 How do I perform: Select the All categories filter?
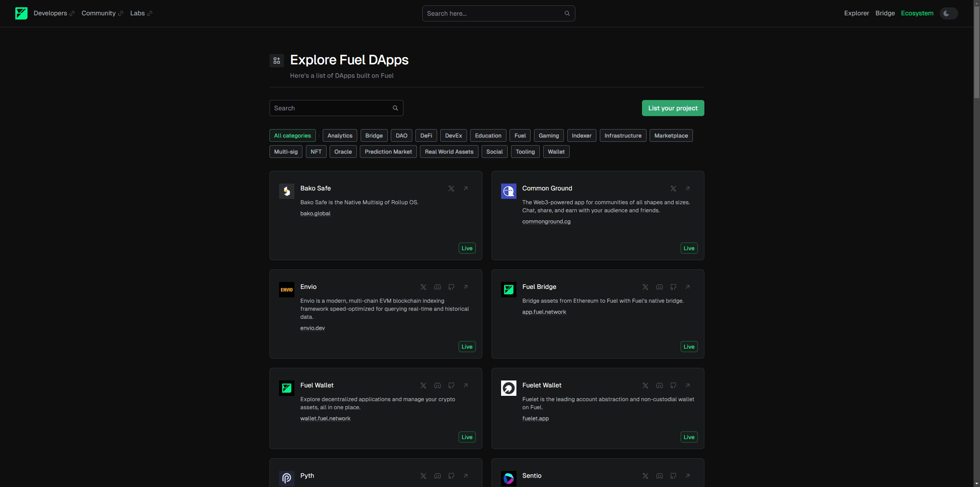coord(292,136)
